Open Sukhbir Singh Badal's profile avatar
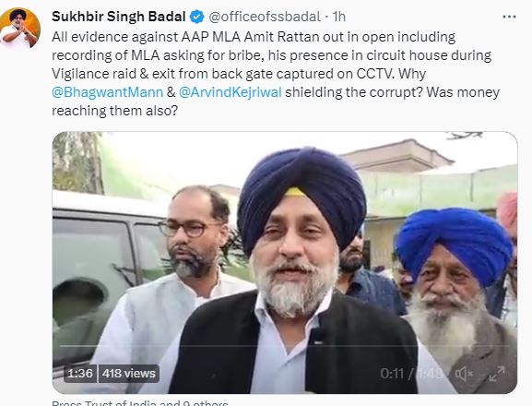Viewport: 532px width, 406px height. [20, 29]
